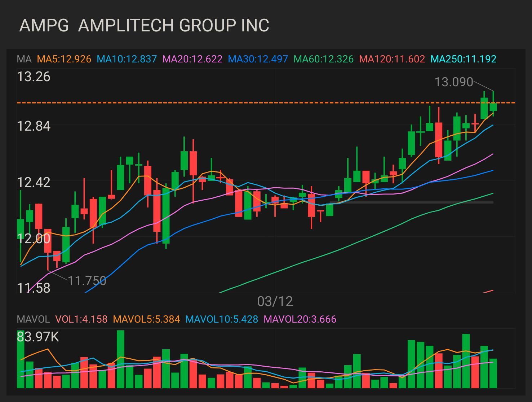The height and width of the screenshot is (402, 532).
Task: Click the tallest green volume bar on the left side
Action: pos(120,359)
